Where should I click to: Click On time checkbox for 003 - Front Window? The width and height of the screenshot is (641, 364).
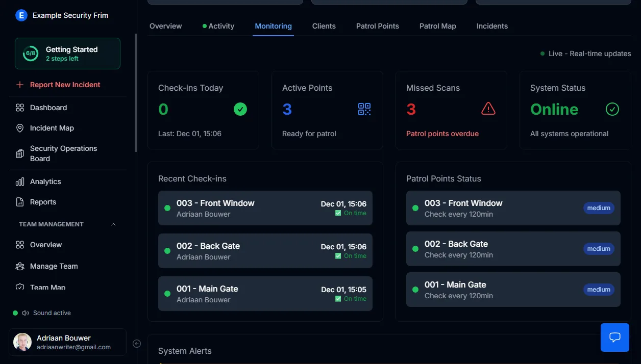point(338,213)
